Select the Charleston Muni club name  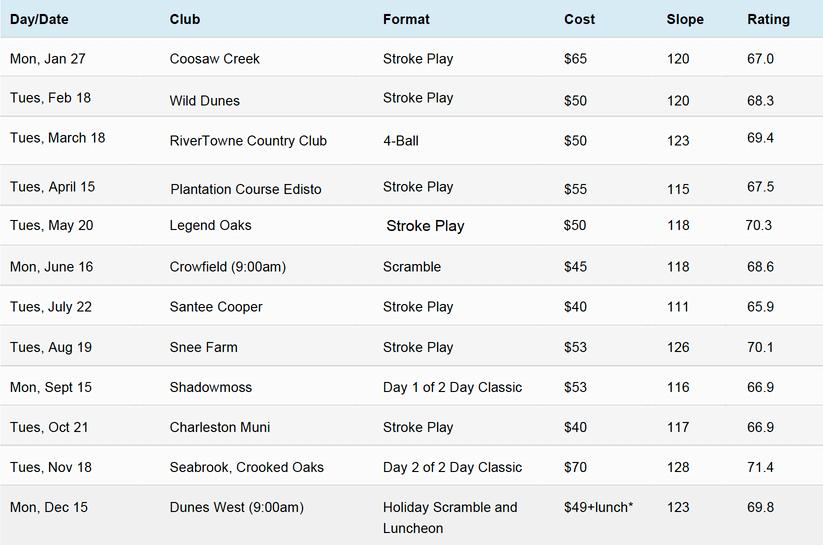click(220, 427)
